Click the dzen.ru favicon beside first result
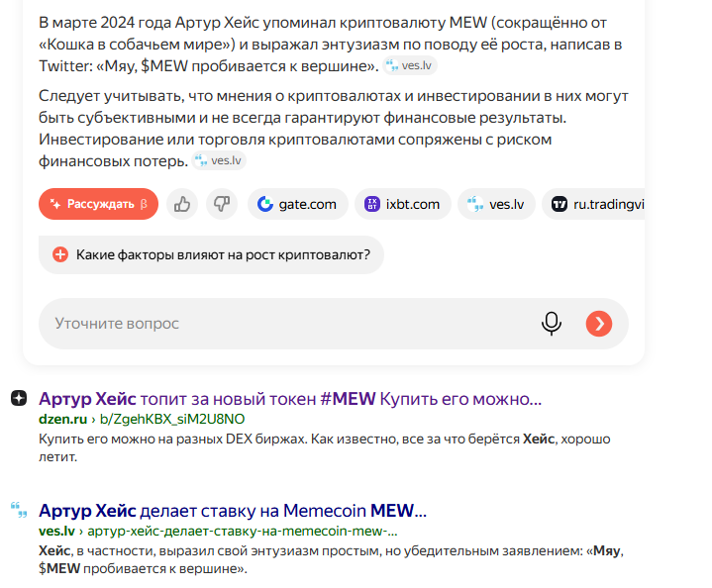This screenshot has width=712, height=588. 19,398
